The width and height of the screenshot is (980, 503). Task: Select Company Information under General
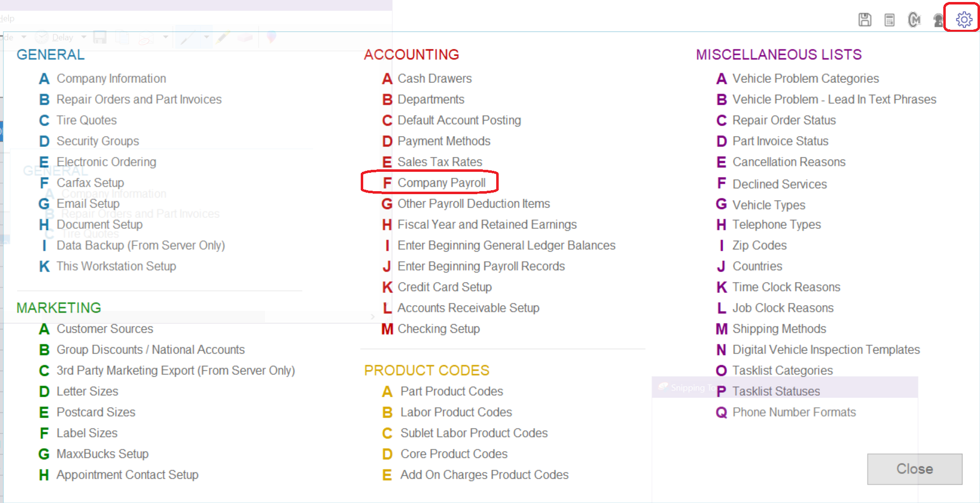tap(111, 78)
